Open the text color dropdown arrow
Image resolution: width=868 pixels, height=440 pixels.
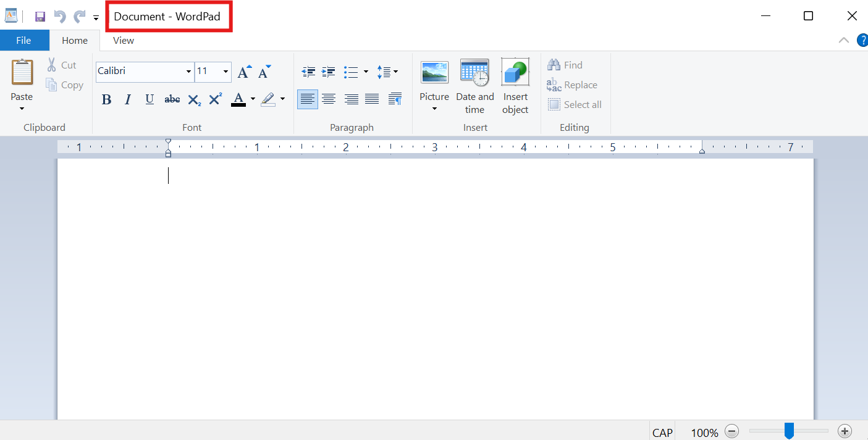point(253,99)
